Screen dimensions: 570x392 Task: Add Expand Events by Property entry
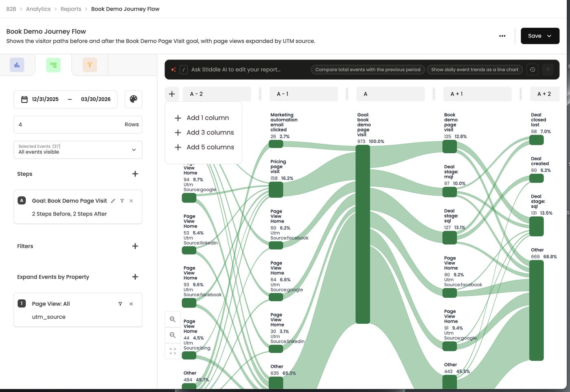tap(135, 277)
